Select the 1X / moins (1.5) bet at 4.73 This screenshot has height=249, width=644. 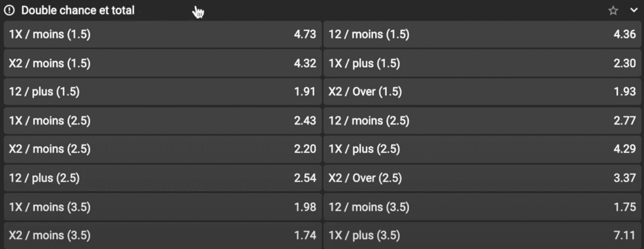coord(162,34)
